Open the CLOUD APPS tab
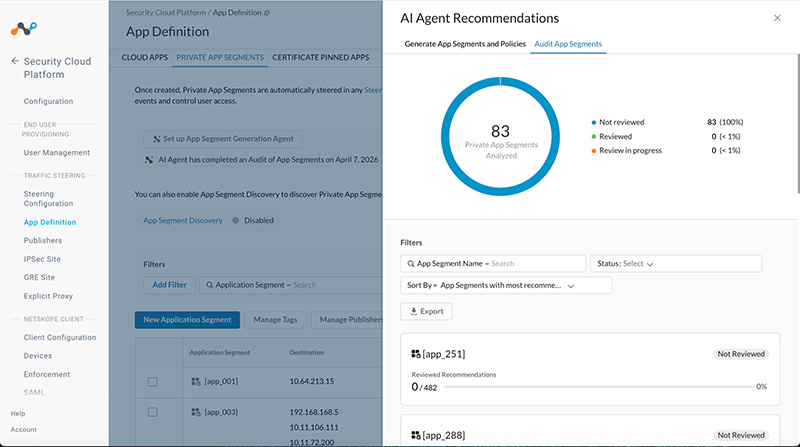This screenshot has height=447, width=800. (144, 57)
